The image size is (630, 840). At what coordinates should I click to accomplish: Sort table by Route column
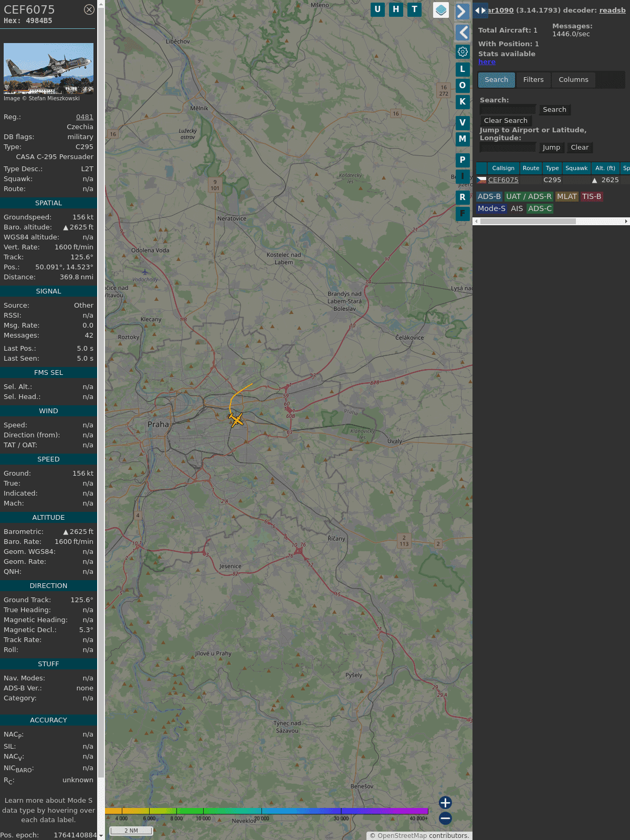[x=531, y=168]
